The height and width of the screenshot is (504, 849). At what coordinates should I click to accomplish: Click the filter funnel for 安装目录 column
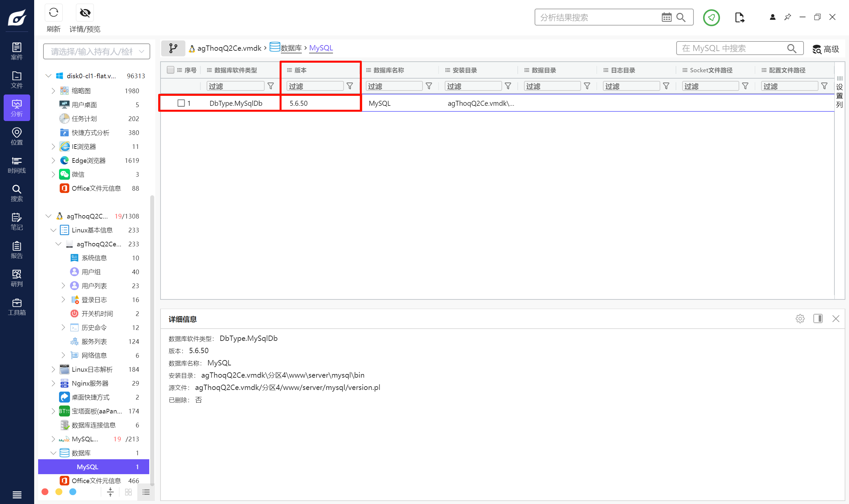508,86
